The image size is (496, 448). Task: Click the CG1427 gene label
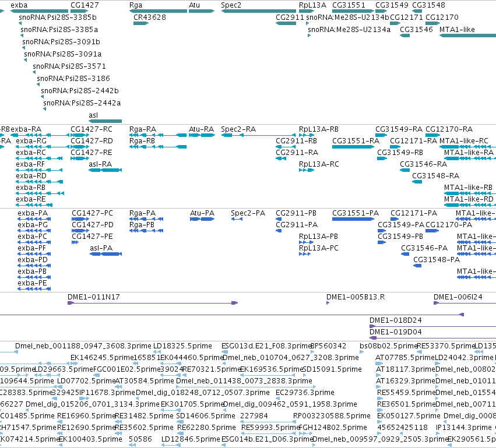(x=85, y=5)
